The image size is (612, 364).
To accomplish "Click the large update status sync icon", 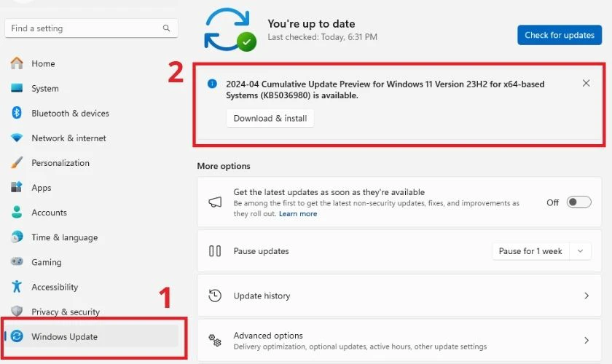I will coord(230,31).
